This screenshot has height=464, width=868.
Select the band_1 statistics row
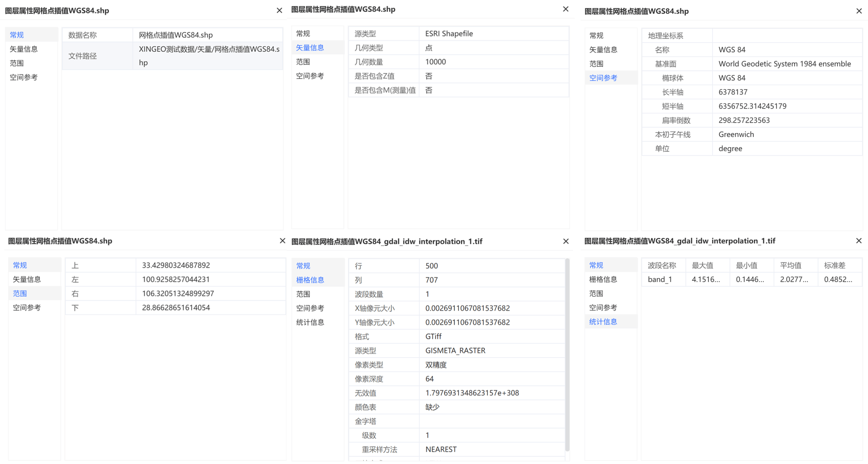tap(752, 280)
